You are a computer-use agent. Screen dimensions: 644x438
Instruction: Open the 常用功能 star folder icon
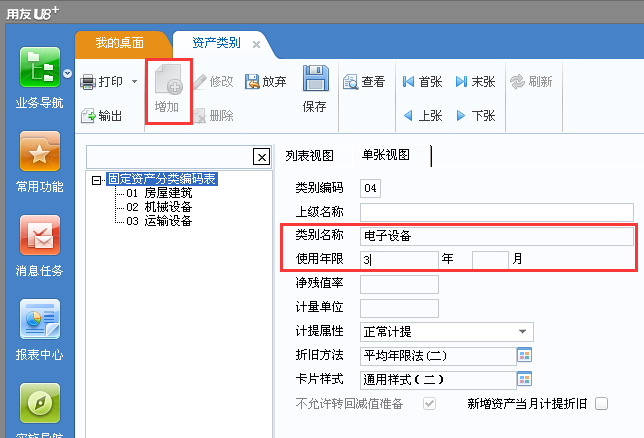point(40,151)
